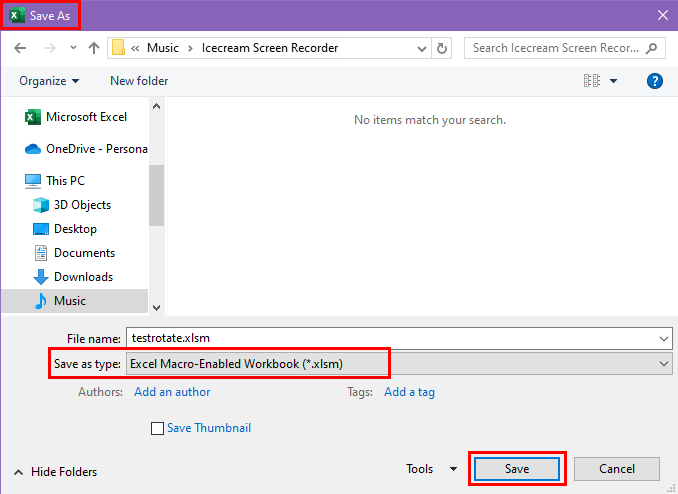This screenshot has height=494, width=678.
Task: Select Microsoft Excel in navigation pane
Action: [x=76, y=117]
